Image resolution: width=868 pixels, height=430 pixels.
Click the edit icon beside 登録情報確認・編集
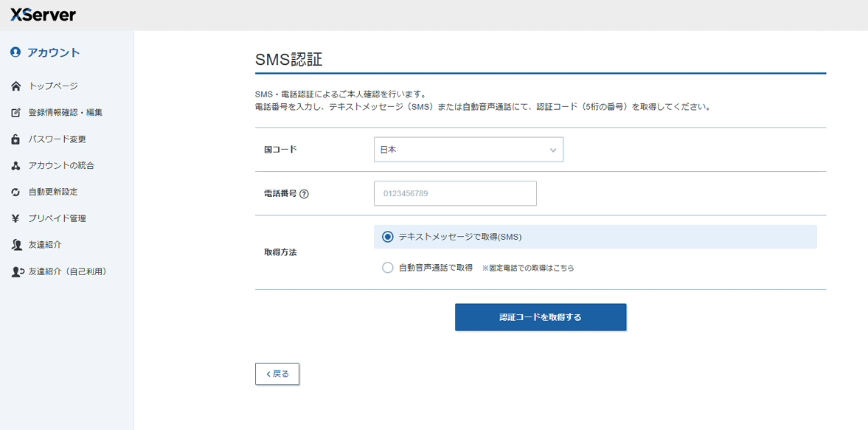coord(15,113)
